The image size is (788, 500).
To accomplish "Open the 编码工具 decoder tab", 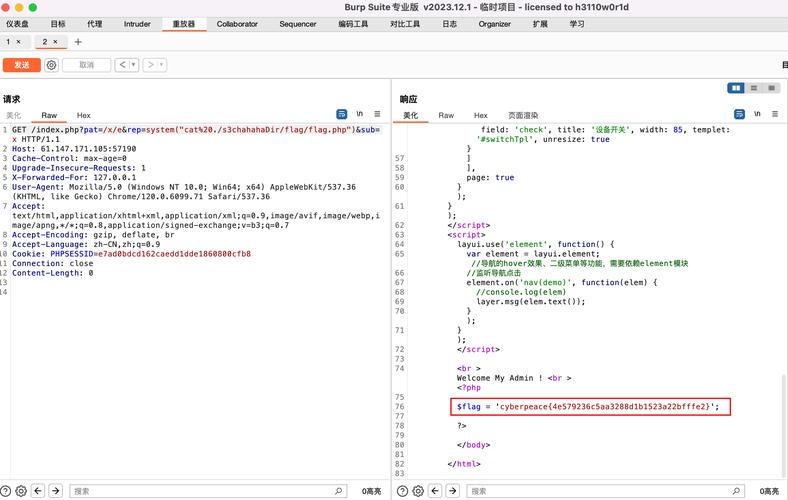I will coord(353,24).
